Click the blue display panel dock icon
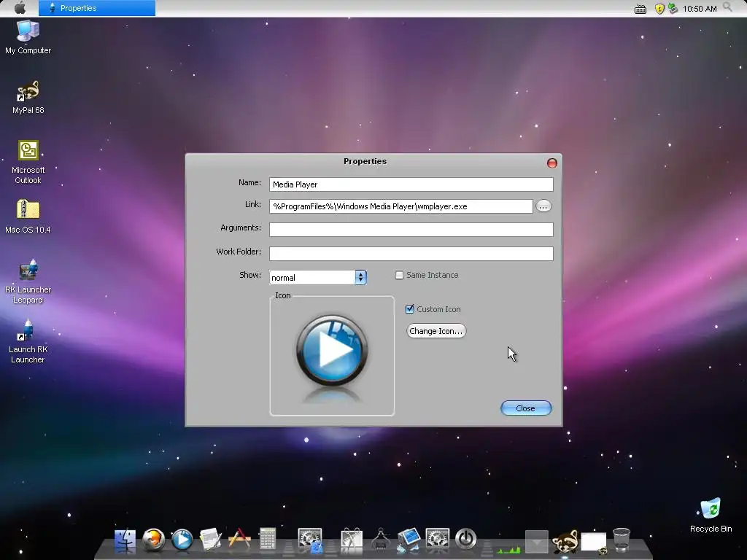 [409, 540]
